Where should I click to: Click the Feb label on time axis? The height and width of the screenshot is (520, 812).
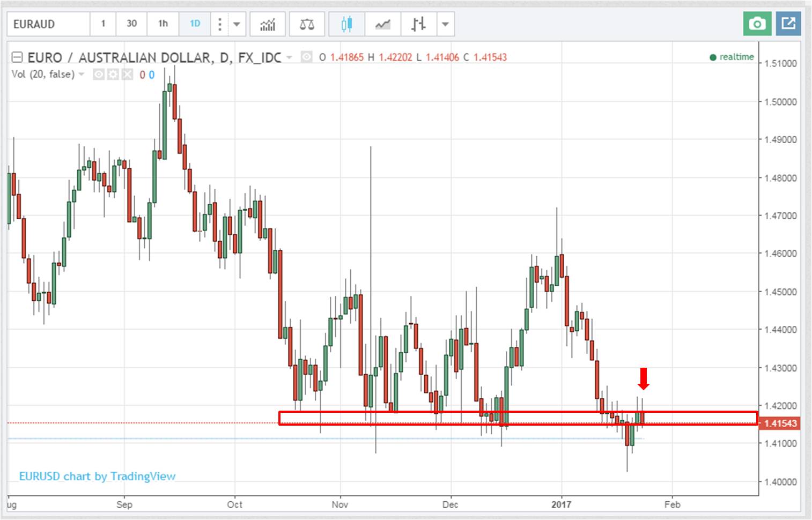[x=672, y=504]
